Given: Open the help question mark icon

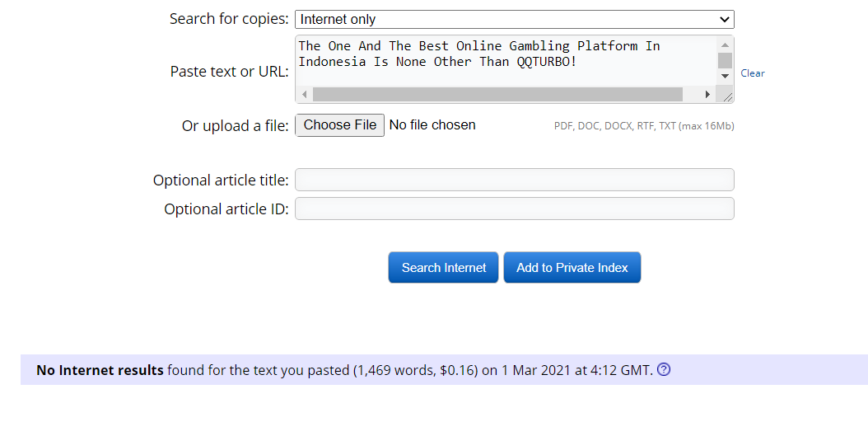Looking at the screenshot, I should coord(663,369).
